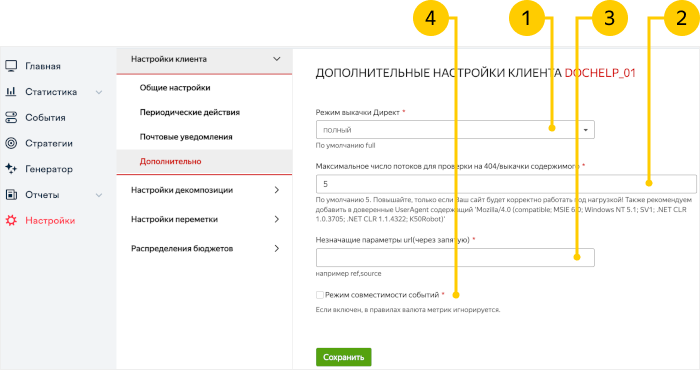Viewport: 700px width, 370px height.
Task: Click the Настройки переметки section label
Action: pyautogui.click(x=174, y=219)
